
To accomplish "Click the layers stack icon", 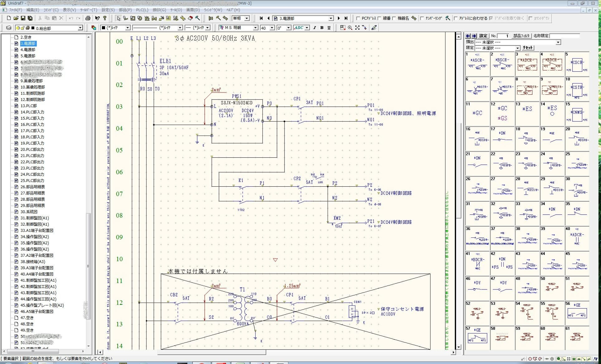I will pos(9,28).
